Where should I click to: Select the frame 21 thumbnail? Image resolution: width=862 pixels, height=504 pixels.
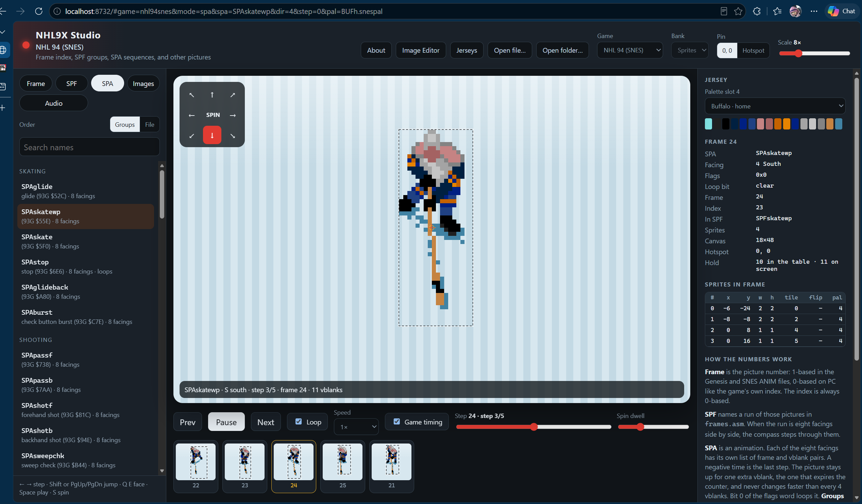click(391, 466)
